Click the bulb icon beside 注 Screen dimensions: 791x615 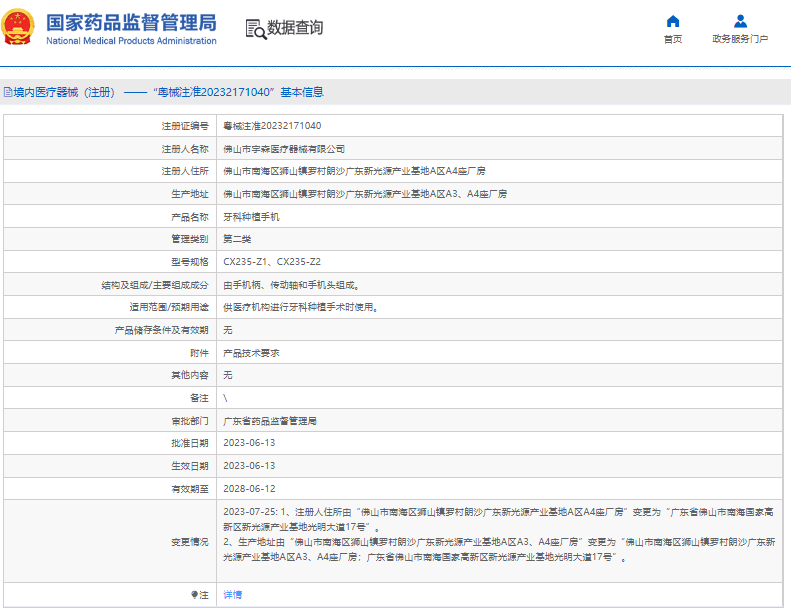click(x=194, y=595)
